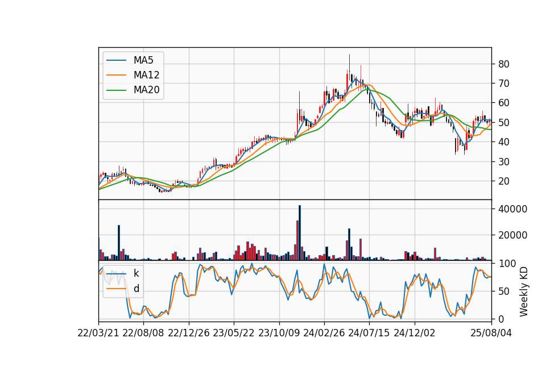
Task: Click the d legend label
Action: pos(136,289)
